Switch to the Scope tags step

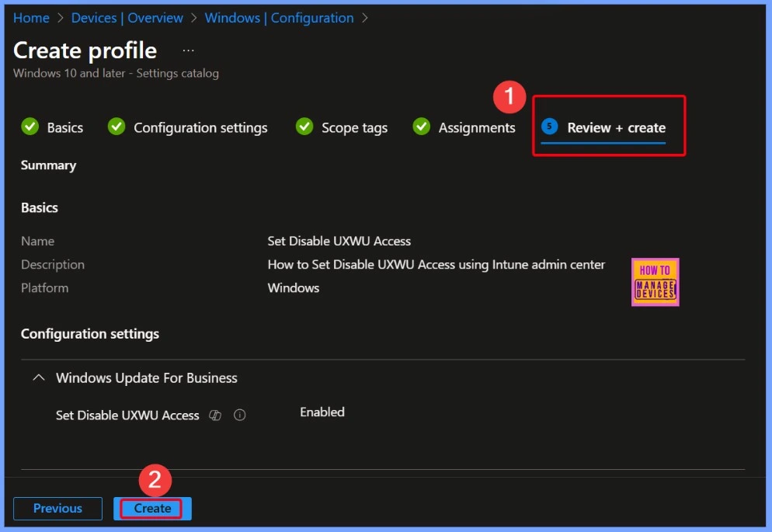[354, 127]
